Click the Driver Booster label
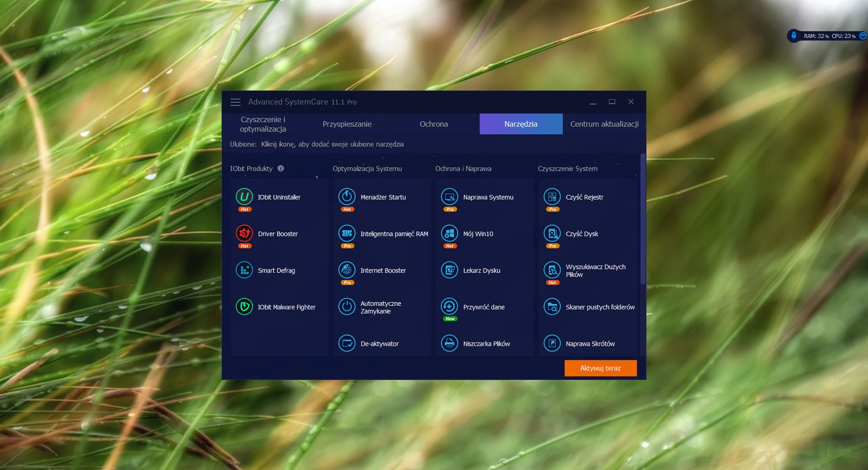 tap(278, 234)
